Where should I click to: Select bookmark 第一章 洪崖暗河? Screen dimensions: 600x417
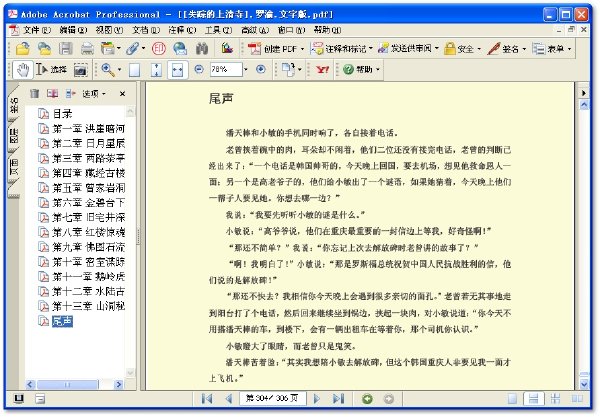click(88, 129)
